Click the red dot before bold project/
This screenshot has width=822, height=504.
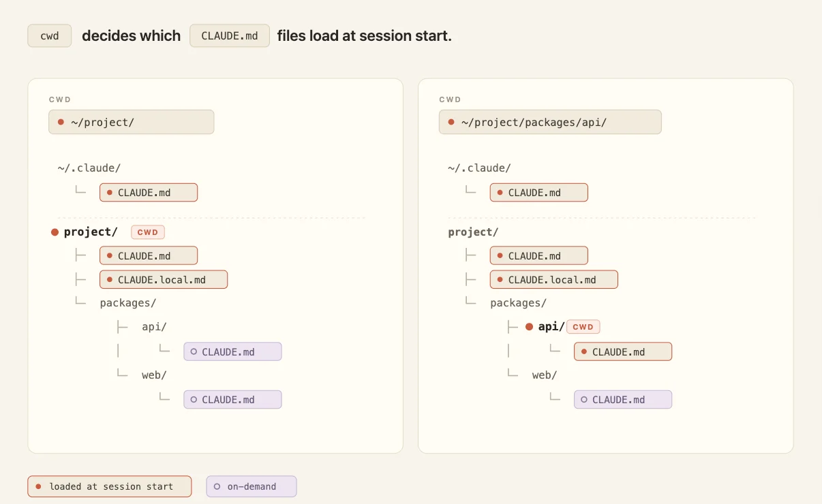tap(55, 232)
